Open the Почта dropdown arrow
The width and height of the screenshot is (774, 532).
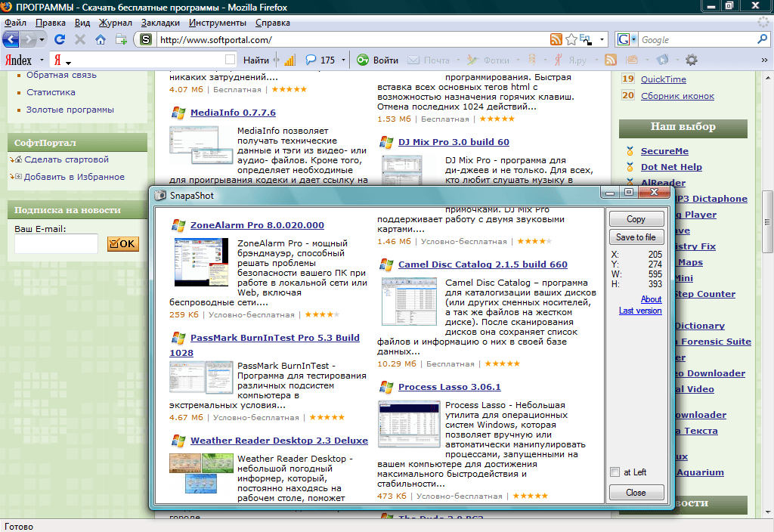(458, 60)
